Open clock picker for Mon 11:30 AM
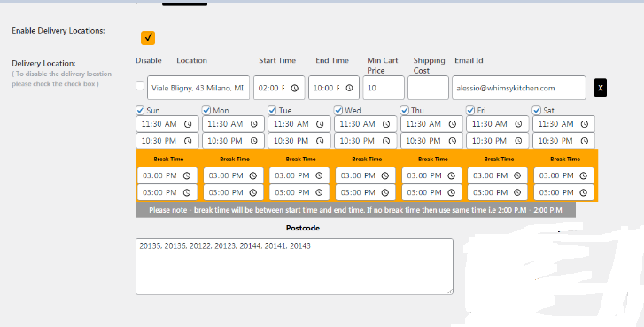Image resolution: width=644 pixels, height=327 pixels. 254,124
